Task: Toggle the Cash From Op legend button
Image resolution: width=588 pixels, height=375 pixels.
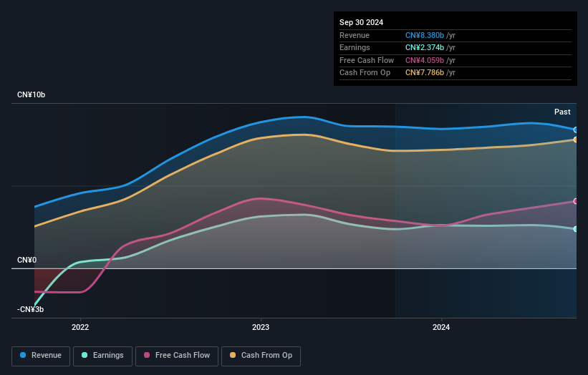Action: pyautogui.click(x=261, y=356)
